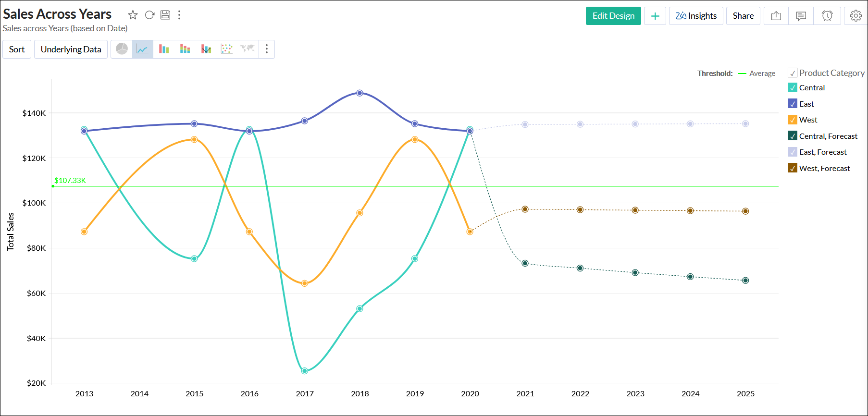Click the report description subtitle text
Screen dimensions: 868x416
point(65,28)
